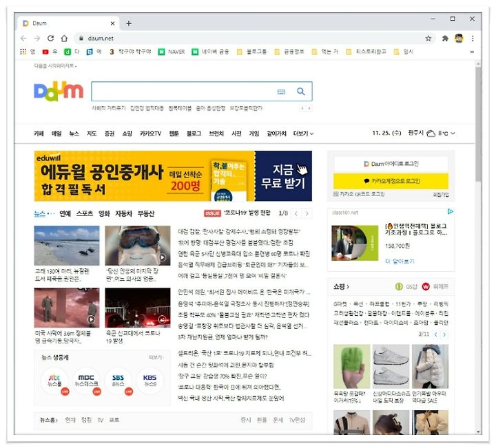Open JTBC 뉴스룸 live stream icon
This screenshot has height=448, width=496.
(54, 381)
